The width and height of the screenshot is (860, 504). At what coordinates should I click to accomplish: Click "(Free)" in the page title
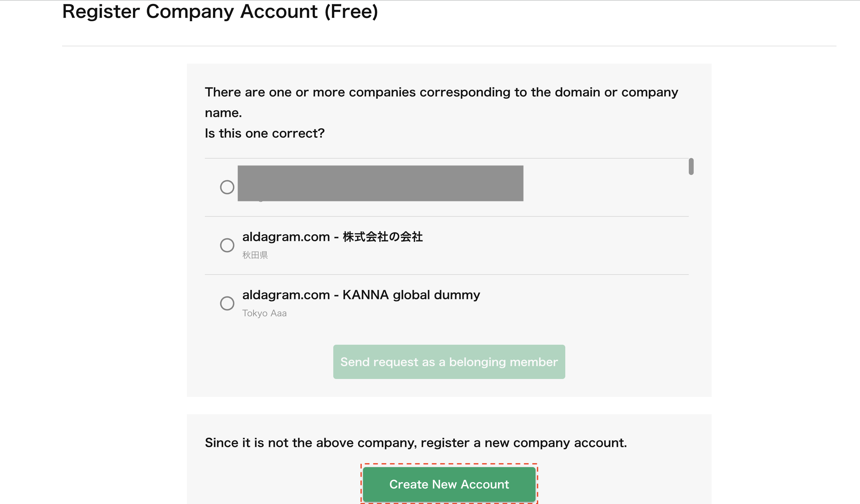coord(351,12)
